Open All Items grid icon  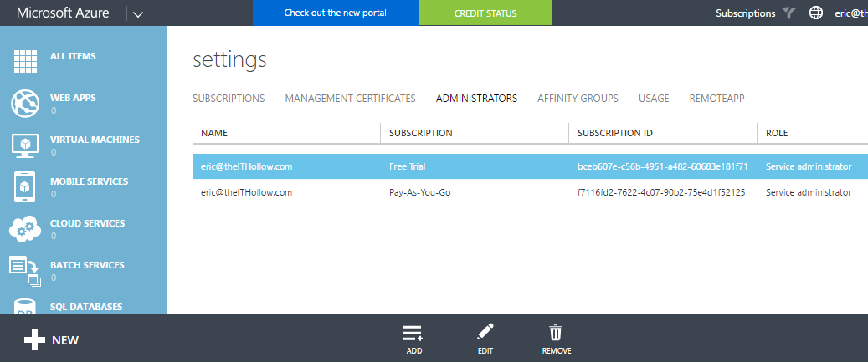[25, 62]
